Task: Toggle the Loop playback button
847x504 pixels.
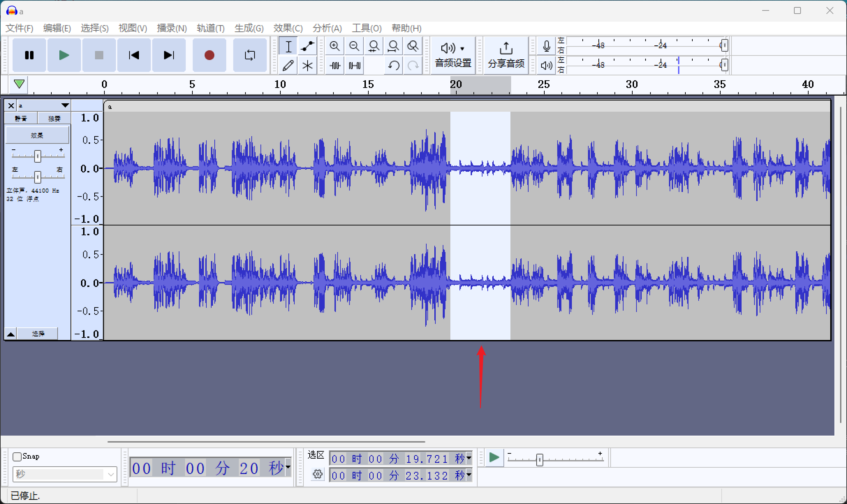Action: point(250,55)
